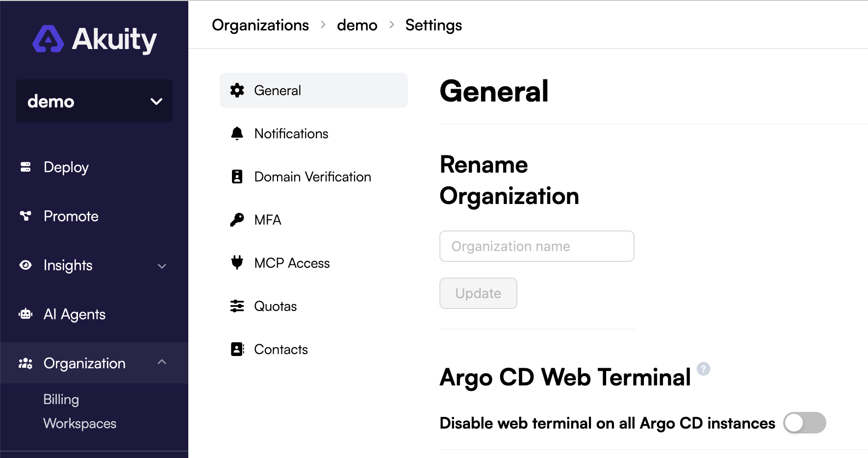Open the Workspaces sidebar link
The image size is (868, 458).
tap(80, 423)
